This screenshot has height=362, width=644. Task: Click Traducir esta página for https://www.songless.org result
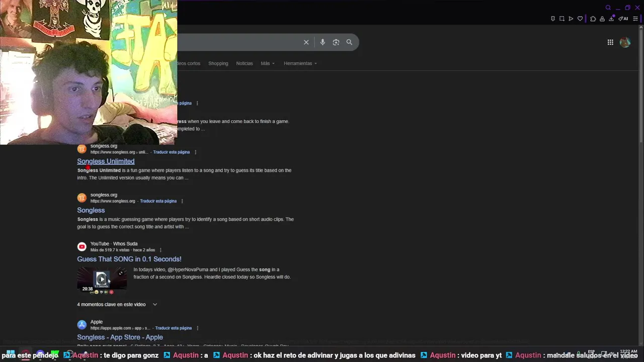tap(158, 201)
